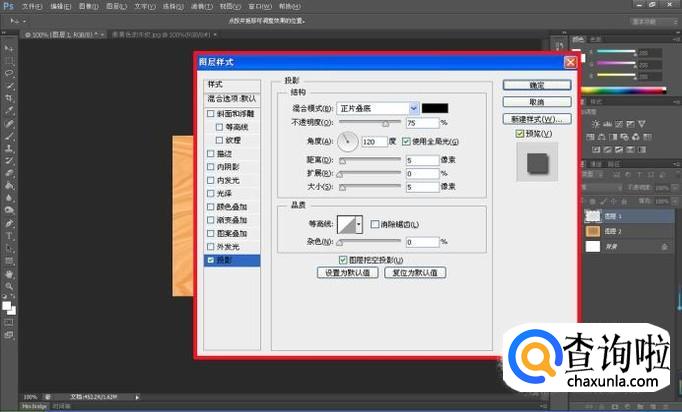Image resolution: width=682 pixels, height=412 pixels.
Task: Open the 混合模式 dropdown
Action: [413, 108]
